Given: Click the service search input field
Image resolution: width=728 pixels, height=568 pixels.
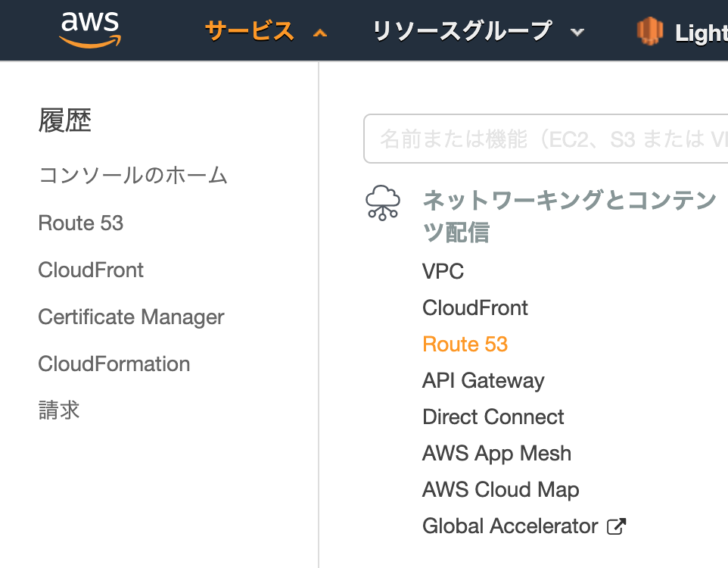Looking at the screenshot, I should tap(545, 139).
